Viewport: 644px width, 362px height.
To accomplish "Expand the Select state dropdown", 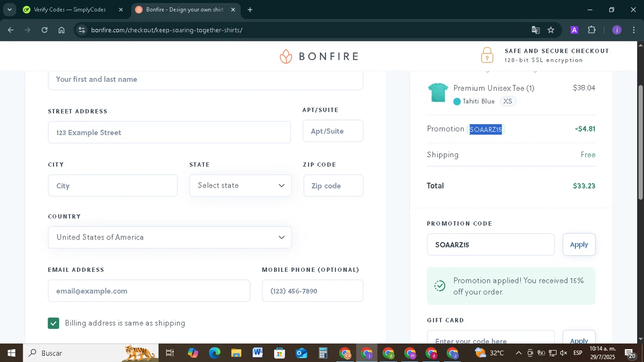I will point(240,186).
